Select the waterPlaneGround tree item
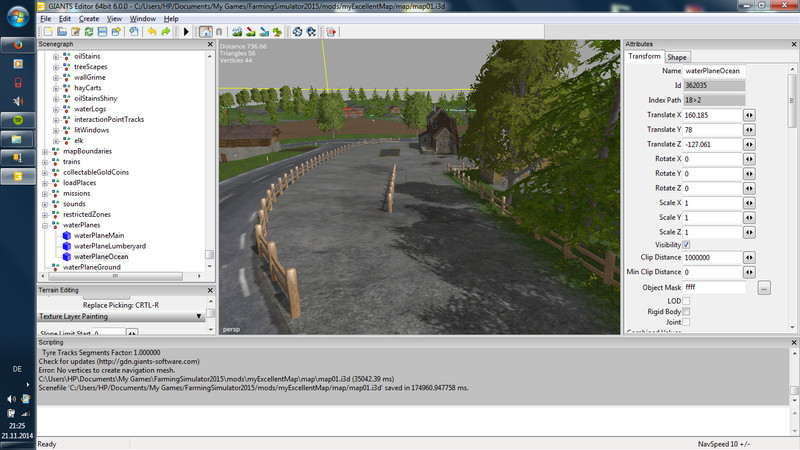Screen dimensions: 800x450 [x=92, y=267]
